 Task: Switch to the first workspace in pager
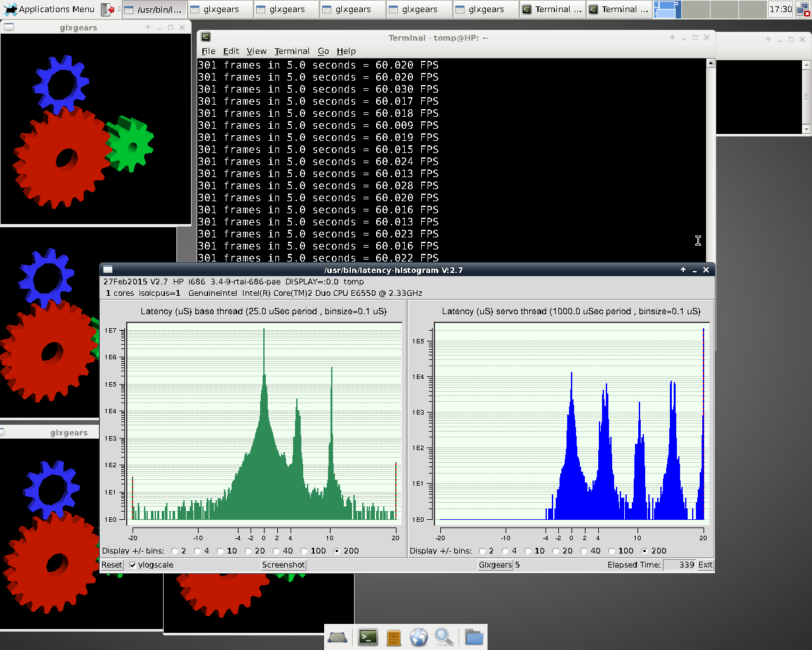pyautogui.click(x=665, y=10)
